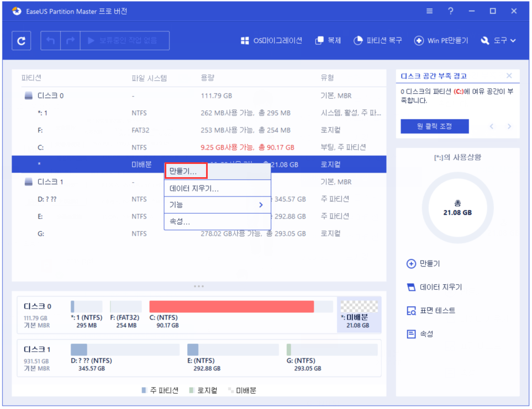Expand the 도구 dropdown menu
Screen dimensions: 532x409
click(498, 41)
